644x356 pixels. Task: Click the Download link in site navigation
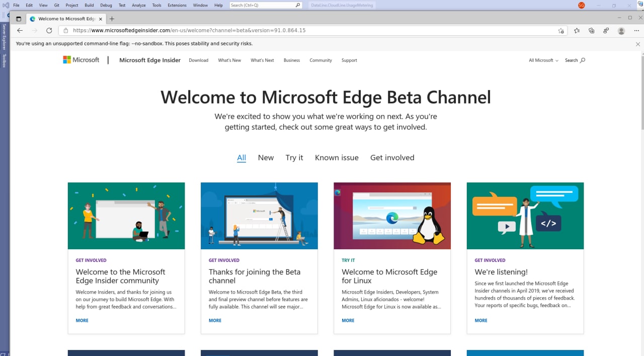click(x=198, y=60)
